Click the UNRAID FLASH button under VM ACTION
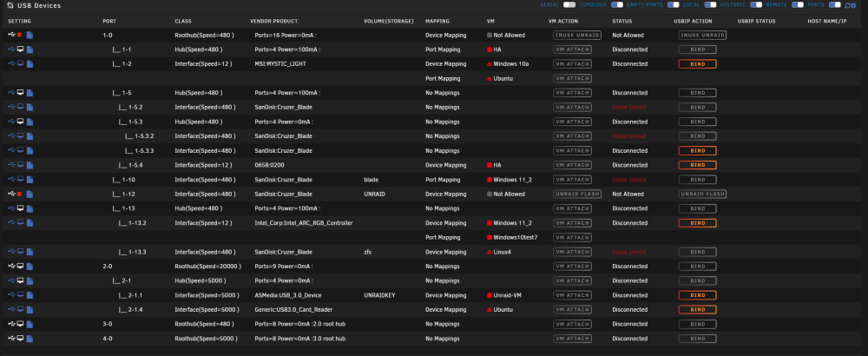 click(575, 194)
